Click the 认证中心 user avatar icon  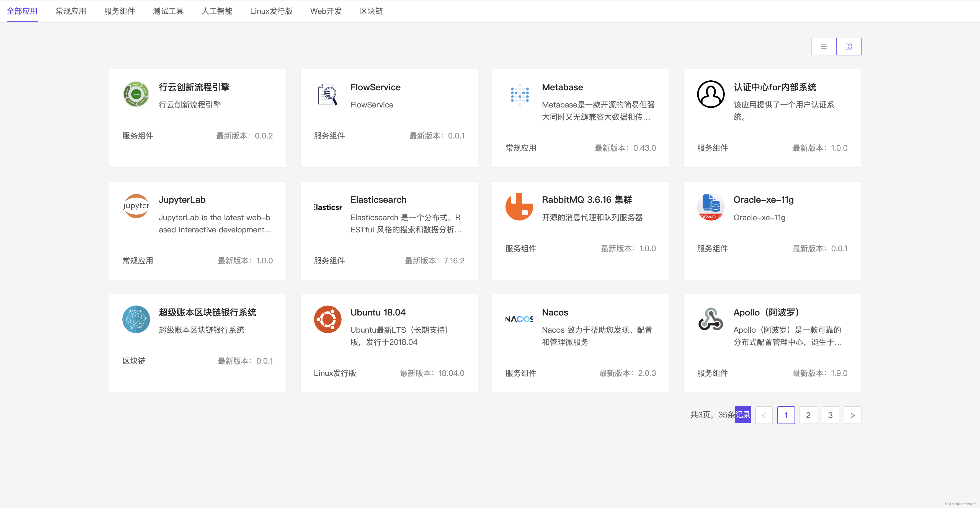point(711,94)
